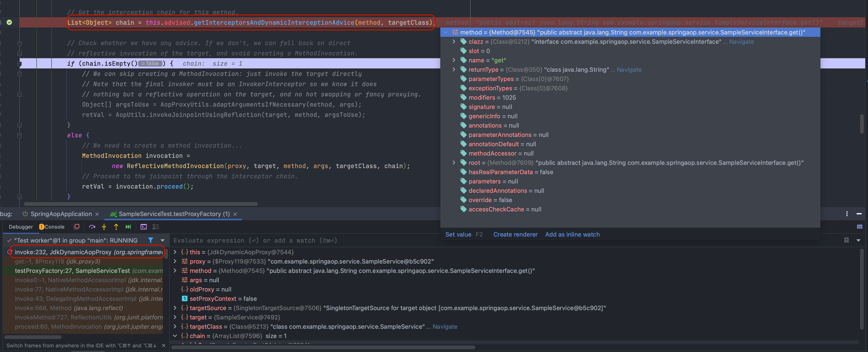868x352 pixels.
Task: Click the Step Over debugger icon
Action: coord(92,227)
